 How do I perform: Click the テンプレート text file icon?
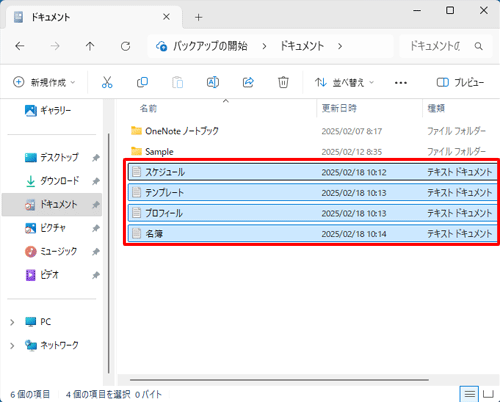[x=136, y=192]
